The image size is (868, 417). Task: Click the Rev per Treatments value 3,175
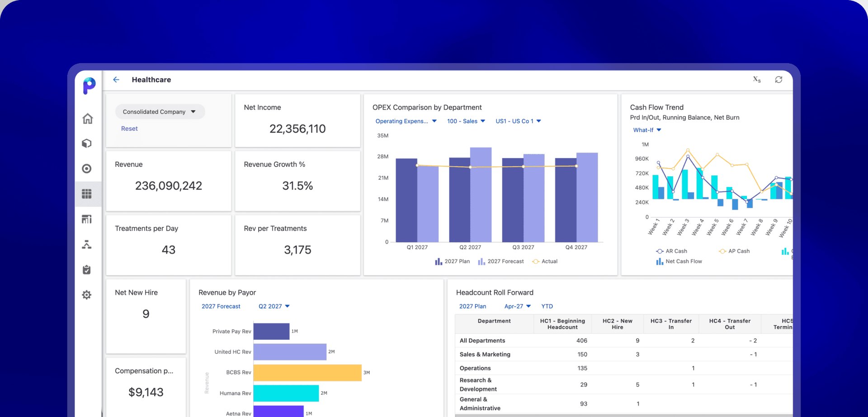click(297, 250)
